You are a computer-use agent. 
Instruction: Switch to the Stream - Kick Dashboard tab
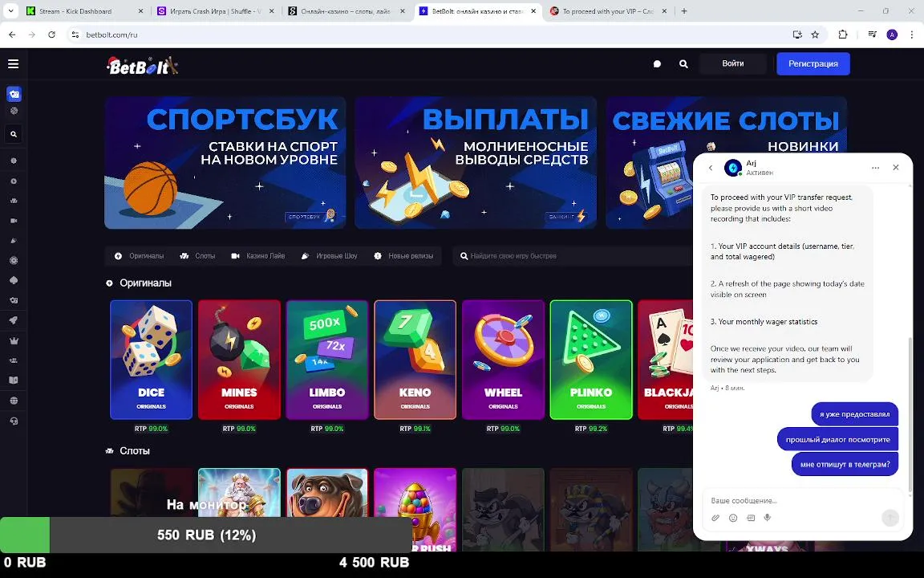[86, 11]
